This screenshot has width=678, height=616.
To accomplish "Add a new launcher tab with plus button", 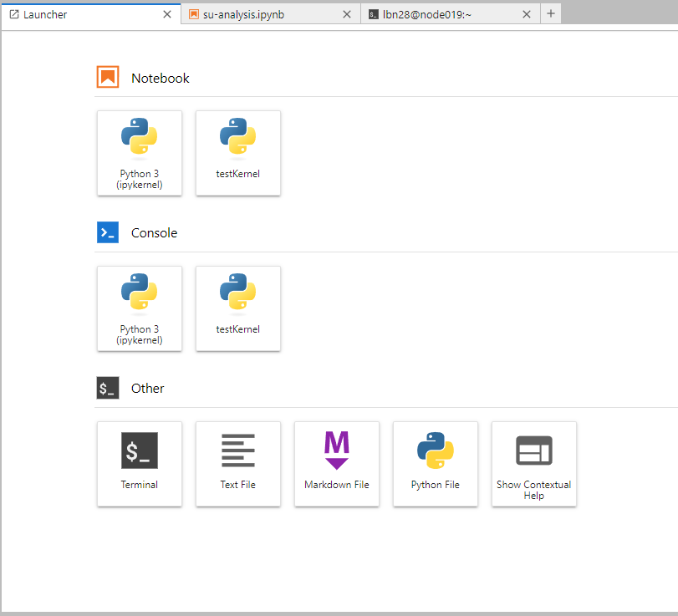I will [x=550, y=14].
